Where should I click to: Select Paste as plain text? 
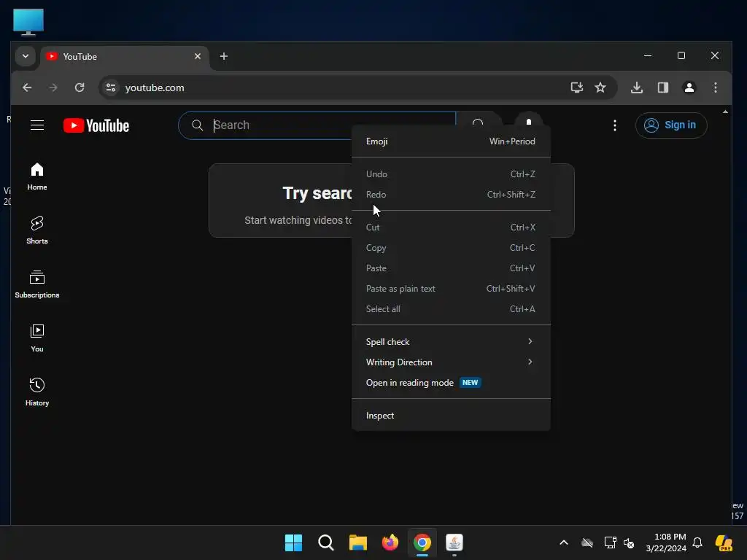451,289
